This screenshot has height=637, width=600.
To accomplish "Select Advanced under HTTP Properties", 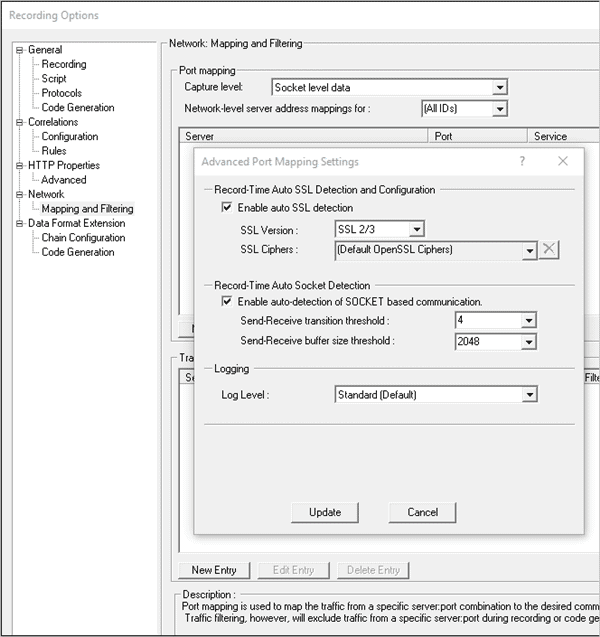I will click(x=64, y=180).
